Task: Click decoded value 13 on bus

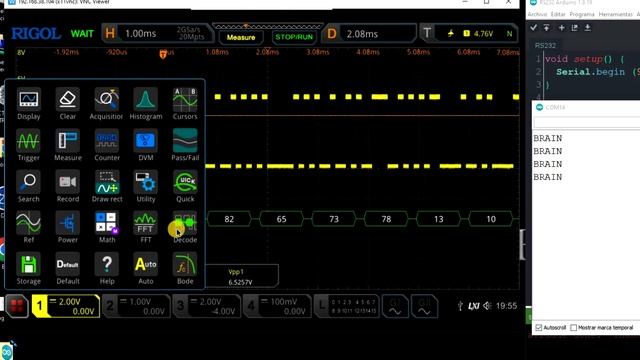Action: 438,219
